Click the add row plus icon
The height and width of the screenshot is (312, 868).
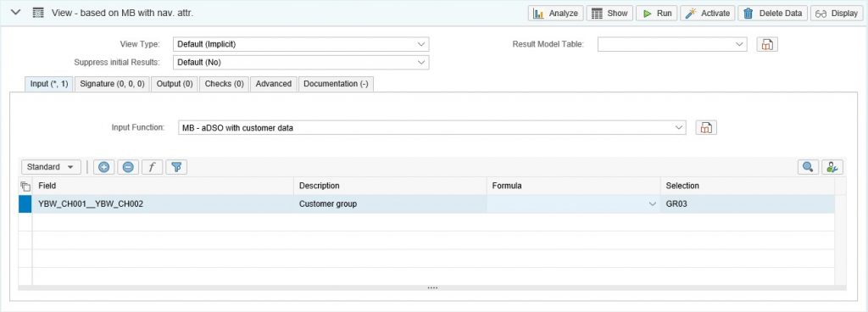click(103, 167)
